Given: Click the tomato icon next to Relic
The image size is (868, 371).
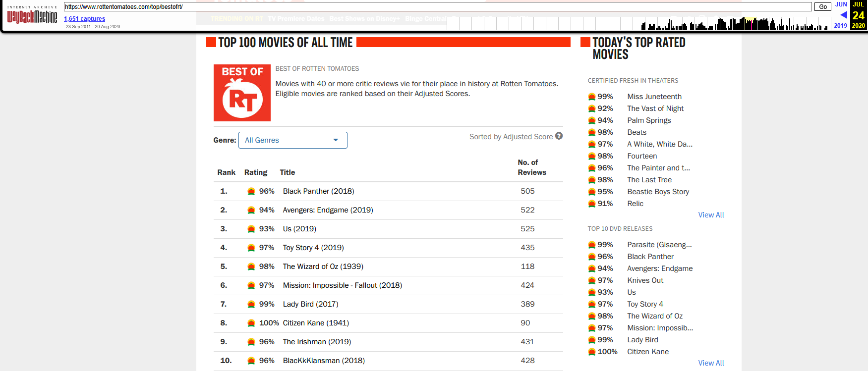Looking at the screenshot, I should (592, 204).
